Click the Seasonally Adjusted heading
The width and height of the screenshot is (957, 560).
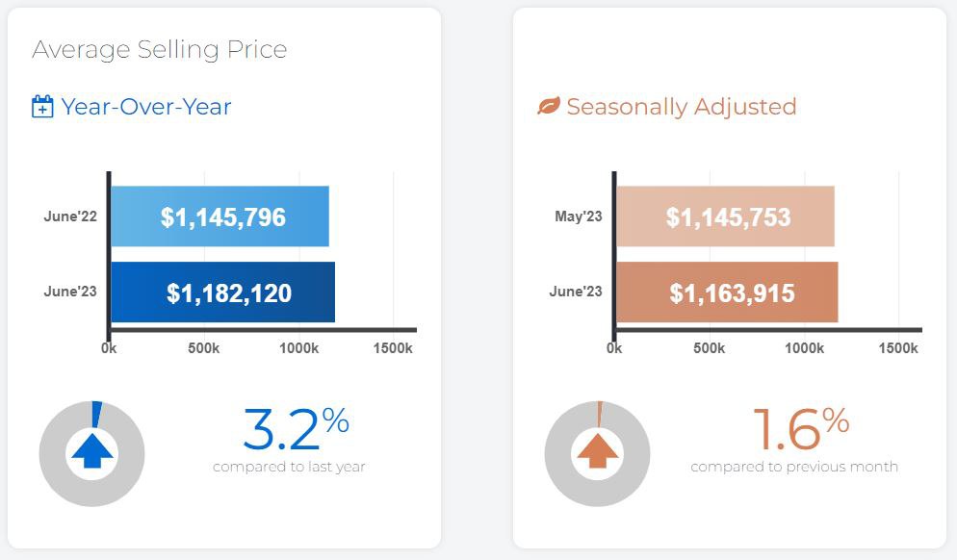pos(681,107)
